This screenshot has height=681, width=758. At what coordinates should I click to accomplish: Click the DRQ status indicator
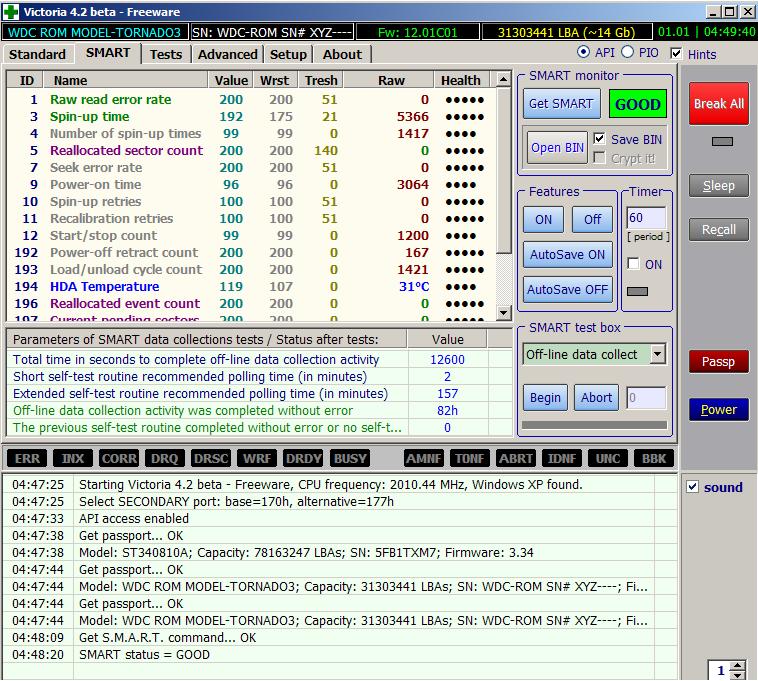[x=164, y=458]
